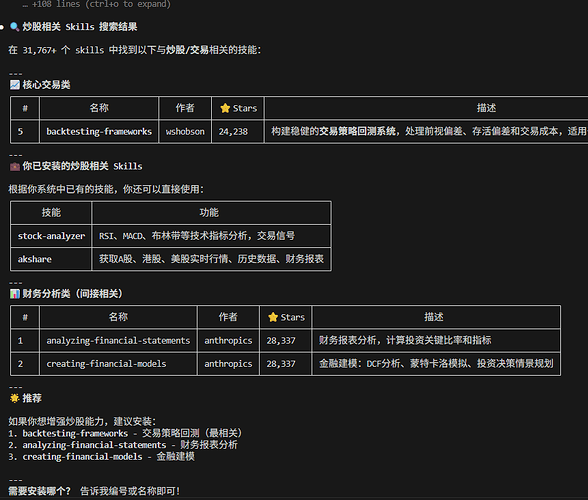Click recommendation 3 creating-financial-models line
The height and width of the screenshot is (500, 588).
click(x=102, y=456)
